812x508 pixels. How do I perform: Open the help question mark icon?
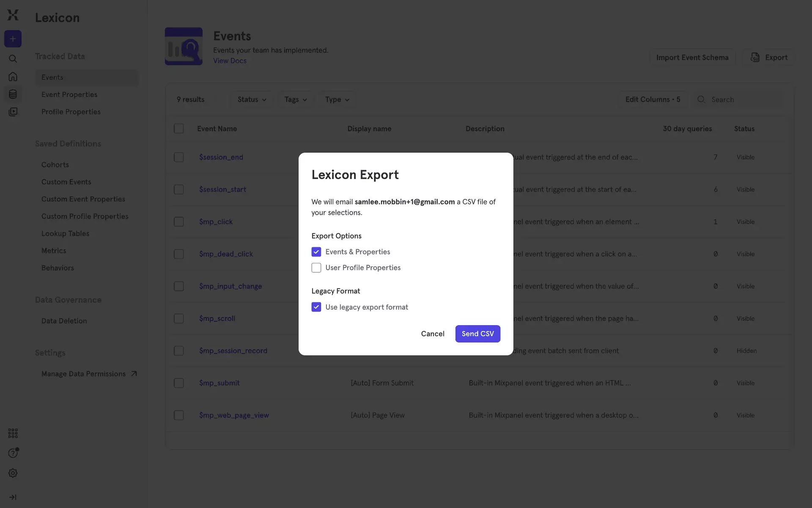[13, 453]
